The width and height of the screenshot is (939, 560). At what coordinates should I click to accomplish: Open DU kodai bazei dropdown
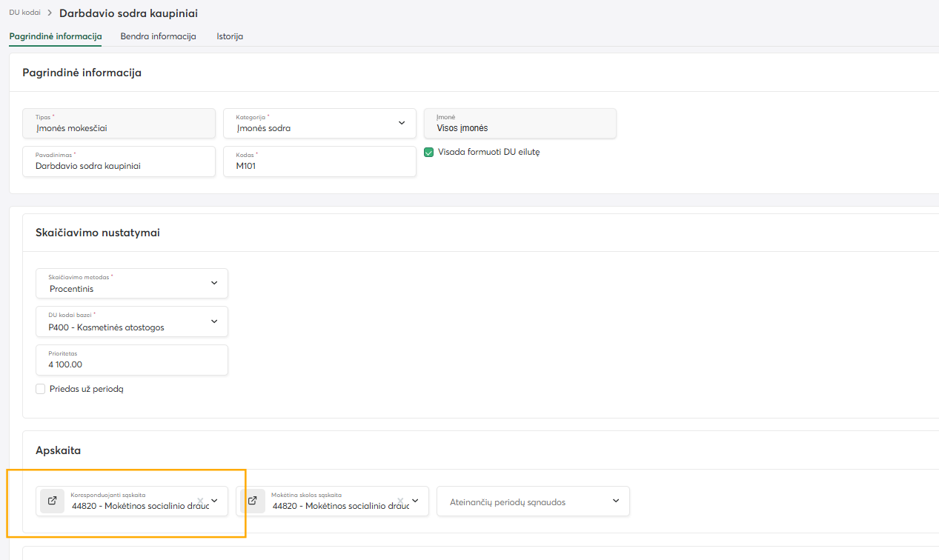132,321
